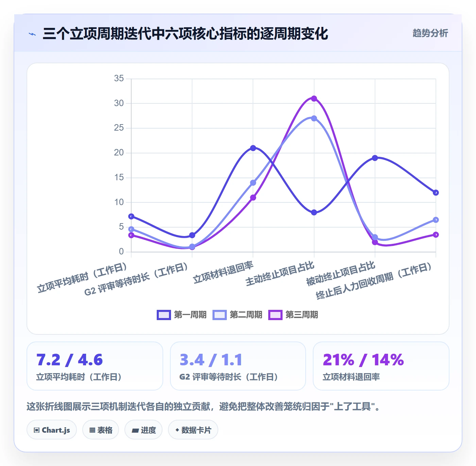Click 第一周期 point at 21 on 立项材料退回率
Screen dimensions: 476x466
tap(253, 148)
